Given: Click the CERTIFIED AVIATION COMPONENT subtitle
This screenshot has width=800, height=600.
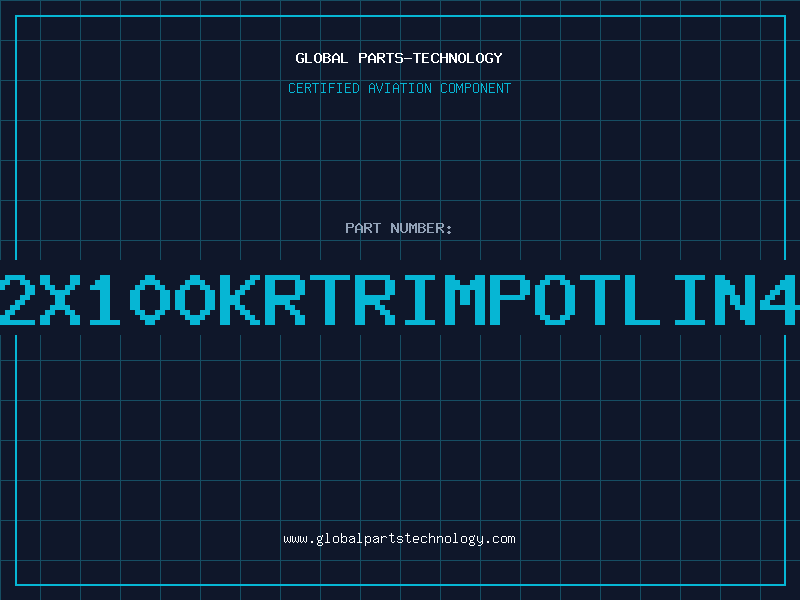Looking at the screenshot, I should [x=399, y=88].
